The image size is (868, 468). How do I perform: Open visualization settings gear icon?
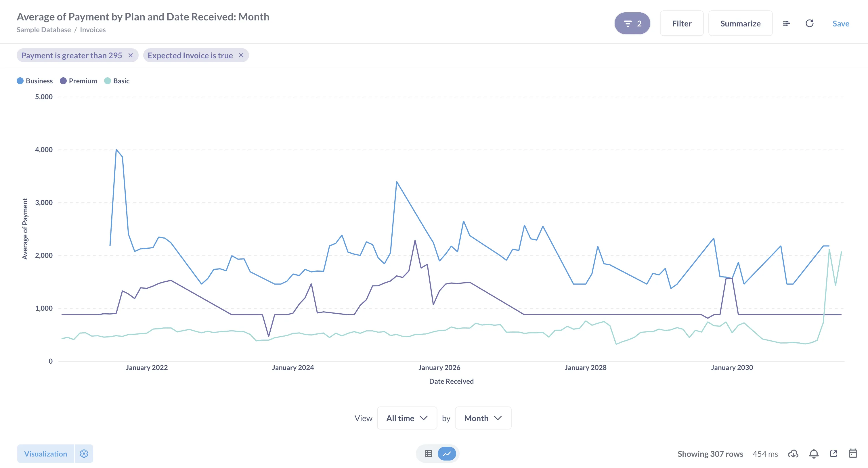click(x=84, y=454)
